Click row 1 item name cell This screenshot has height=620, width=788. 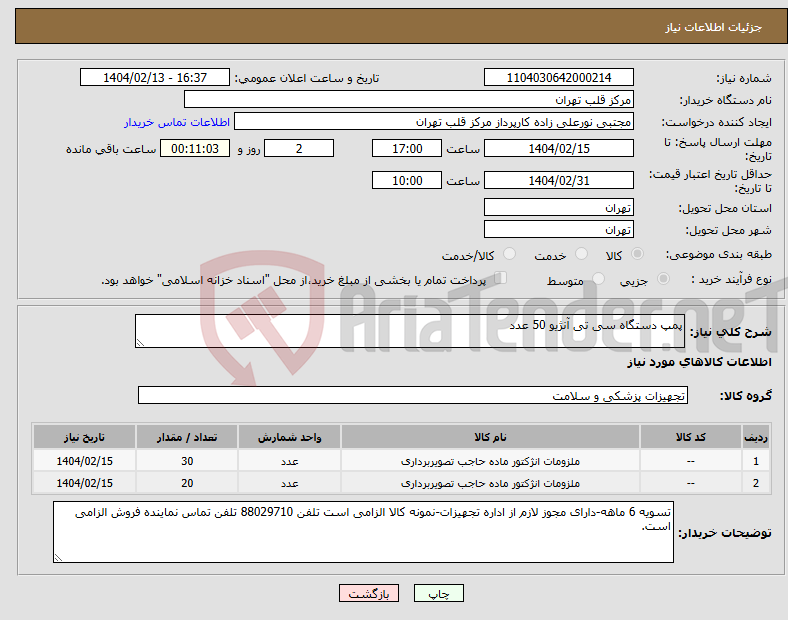490,461
